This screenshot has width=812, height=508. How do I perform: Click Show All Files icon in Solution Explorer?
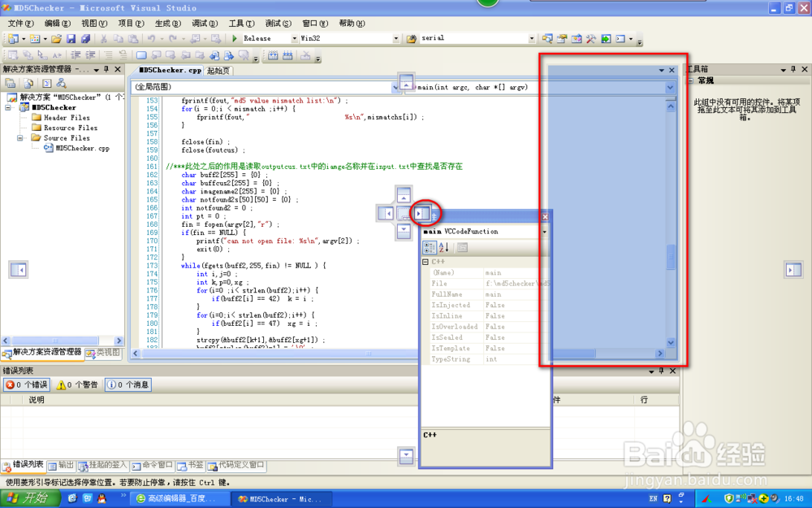click(x=28, y=83)
